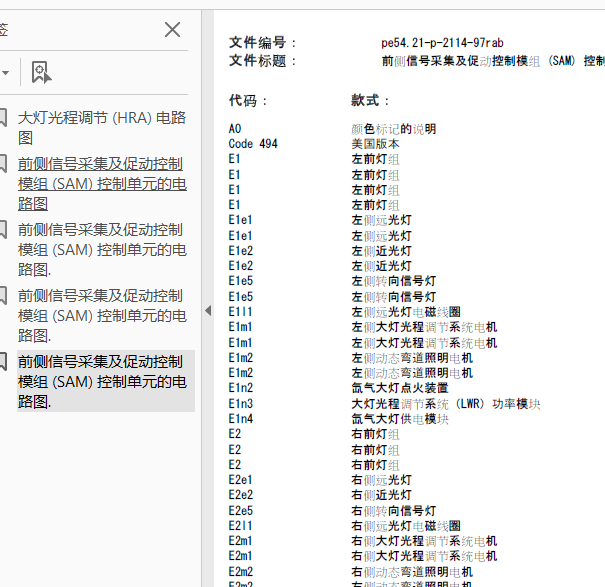The width and height of the screenshot is (605, 587).
Task: Open the bookmark options dropdown arrow
Action: [5, 73]
